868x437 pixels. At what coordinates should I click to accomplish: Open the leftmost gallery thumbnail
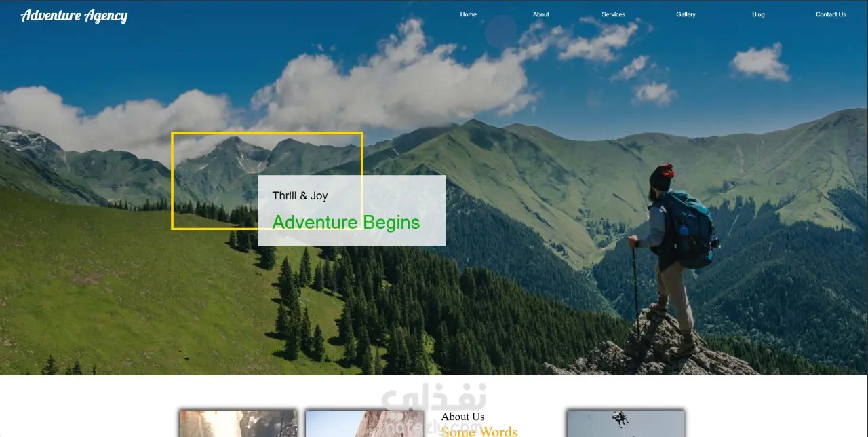pos(238,423)
